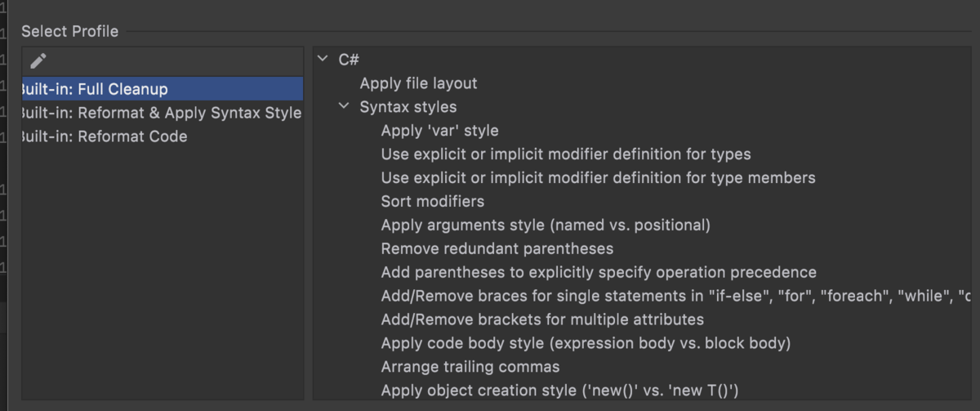980x411 pixels.
Task: Click the pencil edit profile icon
Action: (x=38, y=60)
